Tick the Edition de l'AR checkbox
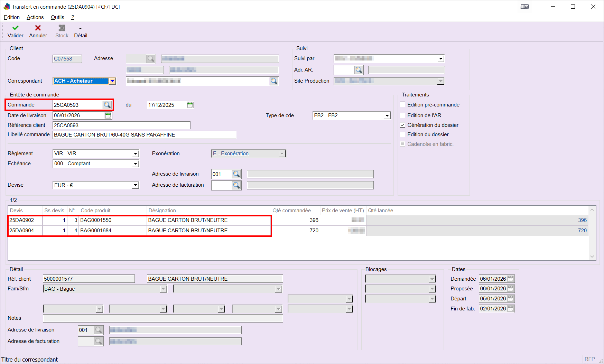604x364 pixels. (402, 115)
